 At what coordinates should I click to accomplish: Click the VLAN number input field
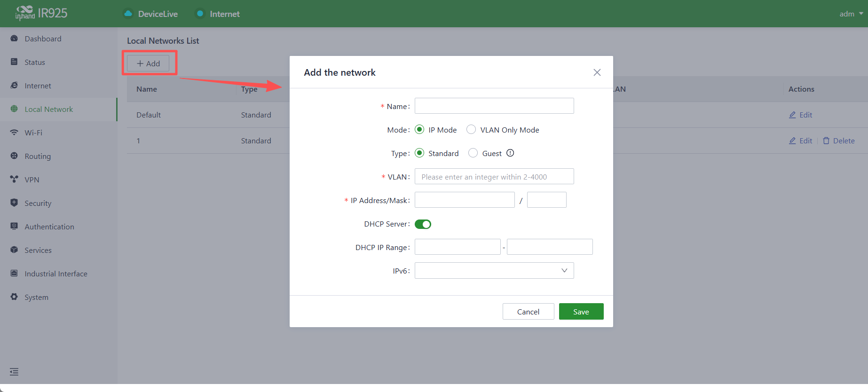click(494, 176)
